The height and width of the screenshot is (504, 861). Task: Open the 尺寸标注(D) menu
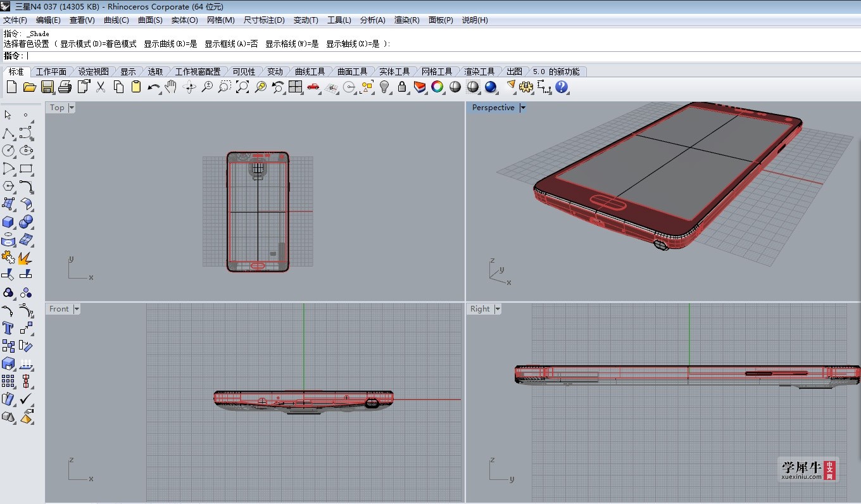(265, 20)
